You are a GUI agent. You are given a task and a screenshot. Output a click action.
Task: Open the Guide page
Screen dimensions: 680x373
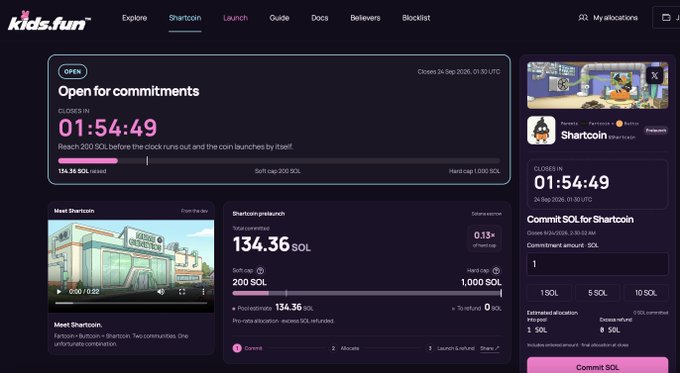pyautogui.click(x=279, y=18)
